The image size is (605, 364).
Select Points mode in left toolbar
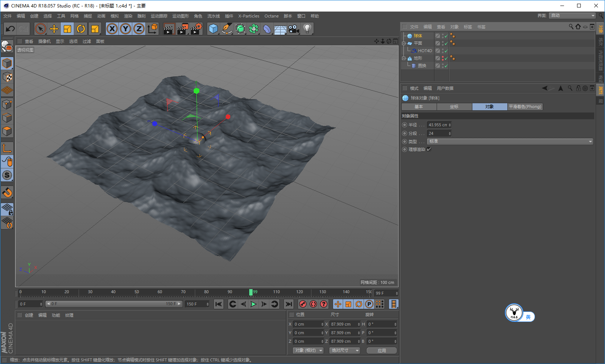7,104
